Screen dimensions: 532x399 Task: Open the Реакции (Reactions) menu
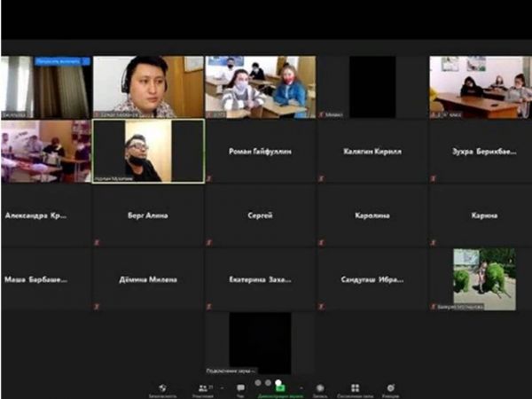click(x=391, y=387)
